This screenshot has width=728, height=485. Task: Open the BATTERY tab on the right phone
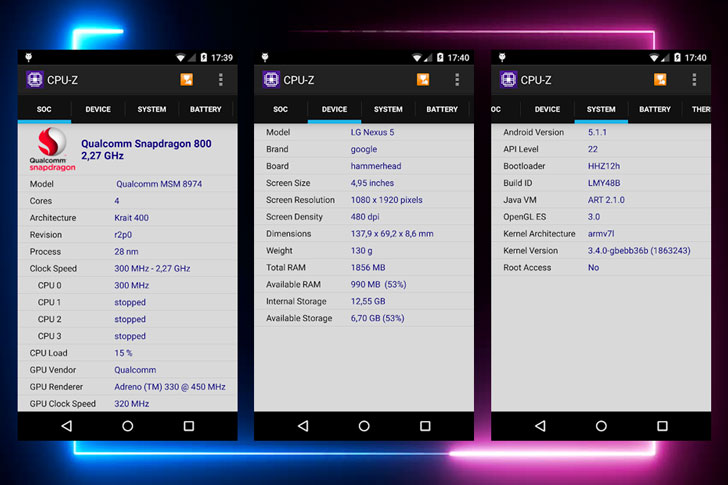point(655,110)
